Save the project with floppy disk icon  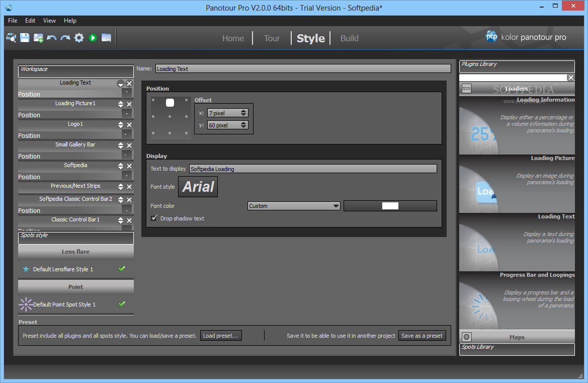pyautogui.click(x=25, y=38)
